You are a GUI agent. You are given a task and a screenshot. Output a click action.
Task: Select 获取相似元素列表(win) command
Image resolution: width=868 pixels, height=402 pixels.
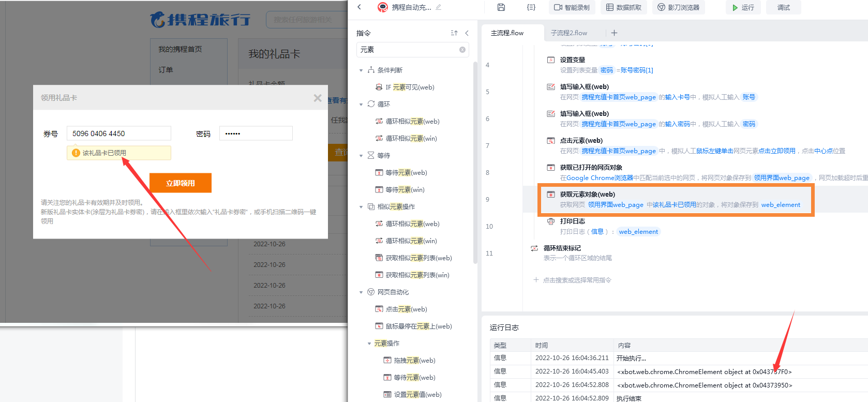point(417,275)
